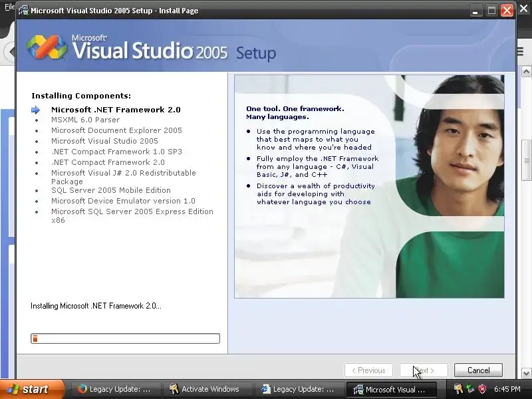Select .NET Compact Framework 2.0 entry
The width and height of the screenshot is (532, 399).
[x=108, y=162]
